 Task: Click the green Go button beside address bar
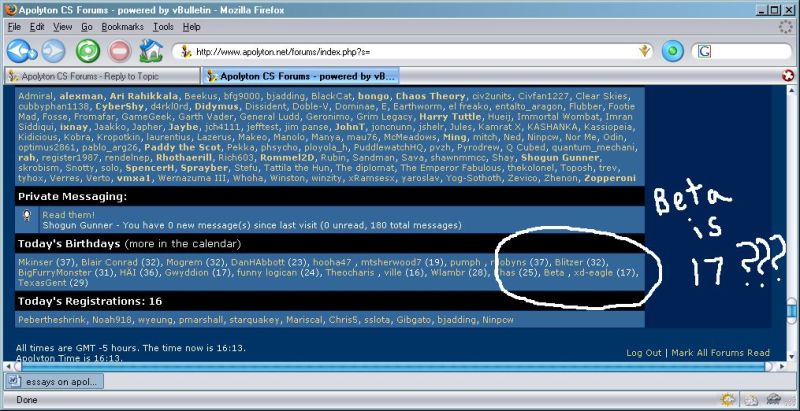[x=672, y=50]
